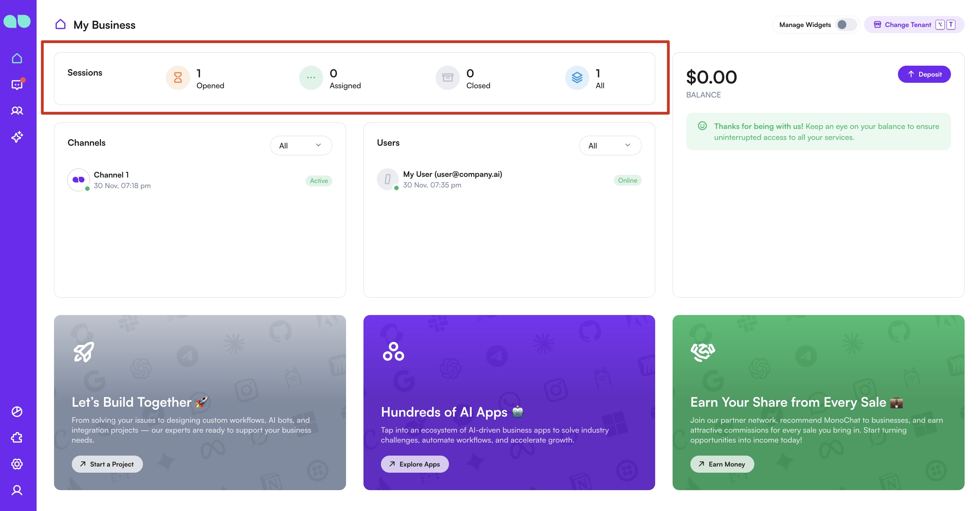Open the user profile sidebar icon
Image resolution: width=980 pixels, height=511 pixels.
[x=17, y=490]
